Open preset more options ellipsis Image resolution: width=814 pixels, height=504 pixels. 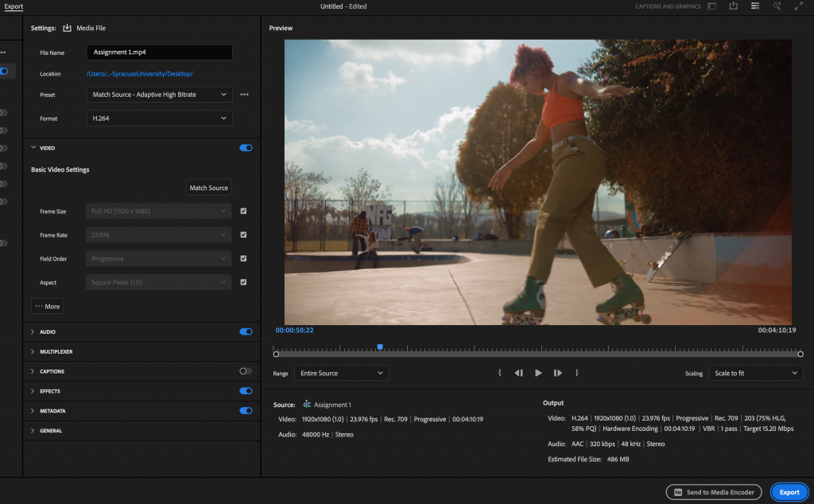tap(245, 95)
